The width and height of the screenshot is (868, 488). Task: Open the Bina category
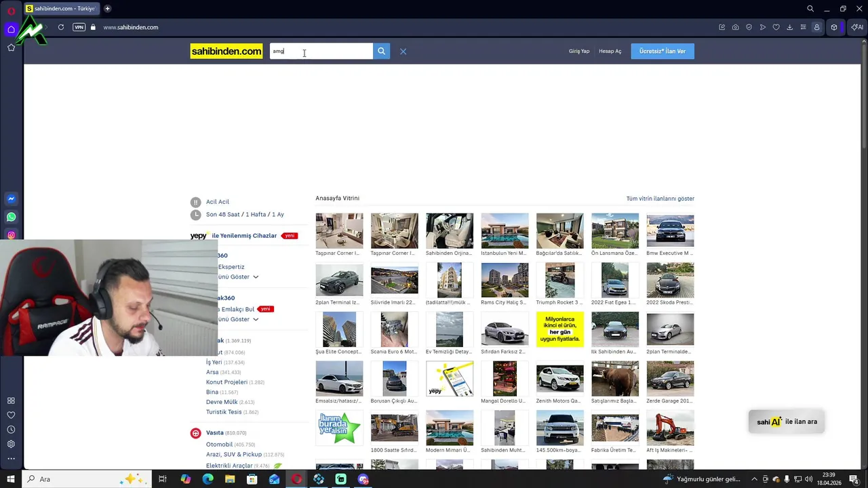click(x=212, y=392)
